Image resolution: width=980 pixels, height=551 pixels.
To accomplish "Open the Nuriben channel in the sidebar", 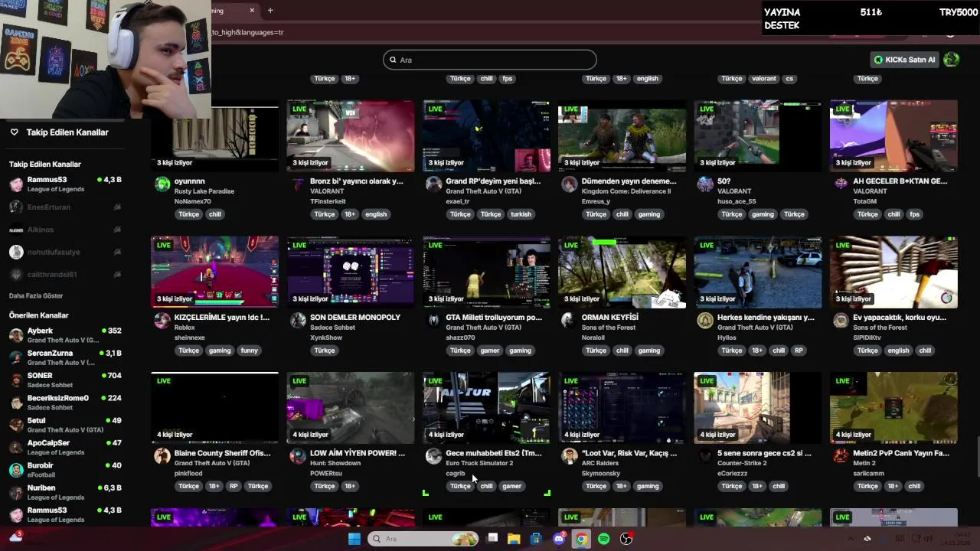I will (65, 492).
